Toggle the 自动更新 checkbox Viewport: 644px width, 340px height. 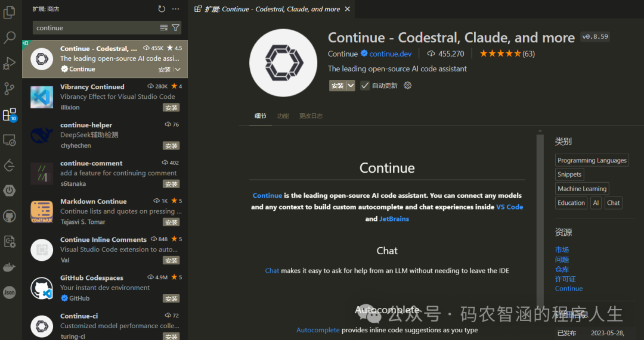point(365,85)
